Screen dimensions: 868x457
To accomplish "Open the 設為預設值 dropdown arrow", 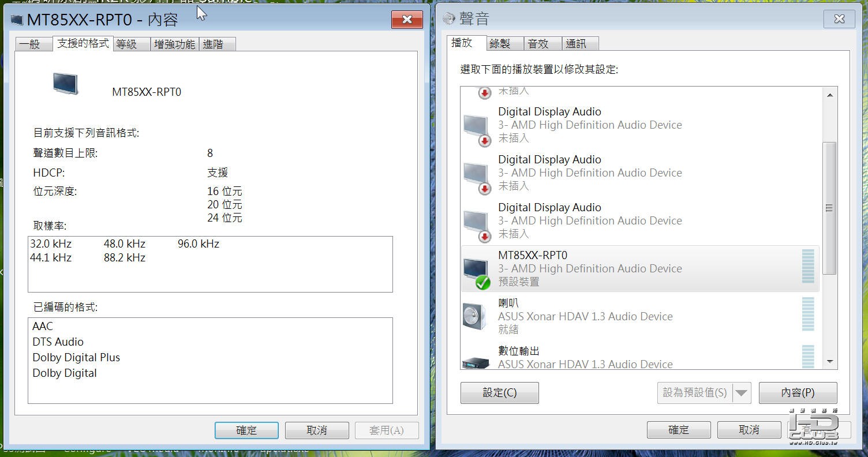I will point(742,393).
